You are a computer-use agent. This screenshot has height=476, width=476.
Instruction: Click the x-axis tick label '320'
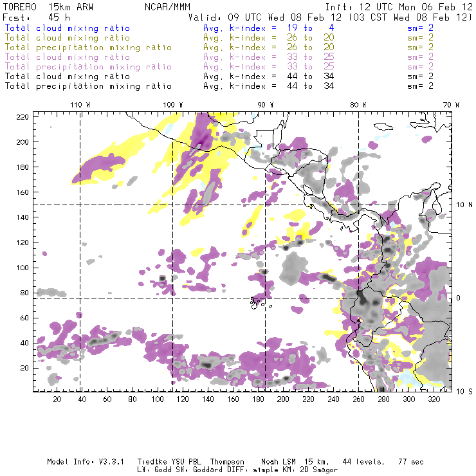point(434,399)
